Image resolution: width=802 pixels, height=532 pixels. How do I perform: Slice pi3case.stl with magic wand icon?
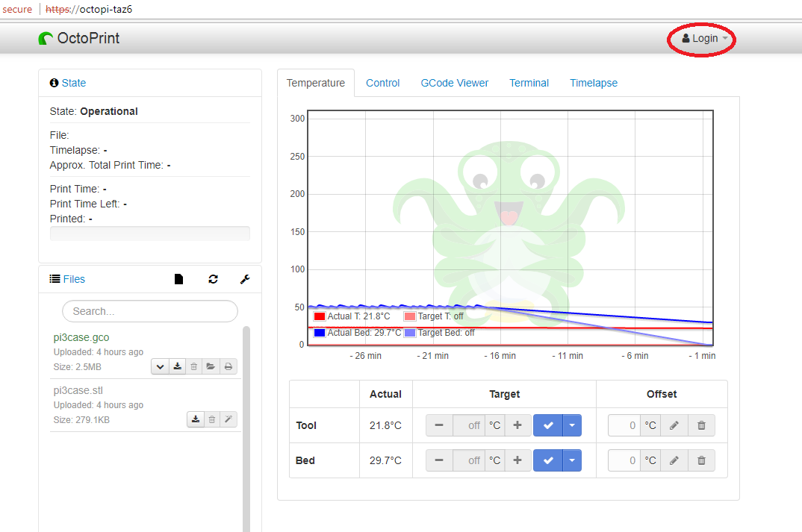pos(229,419)
